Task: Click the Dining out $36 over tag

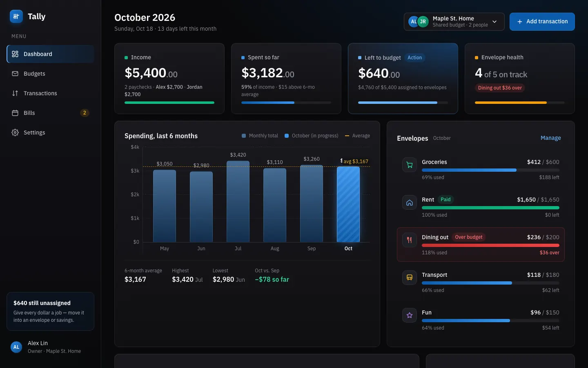Action: tap(500, 88)
